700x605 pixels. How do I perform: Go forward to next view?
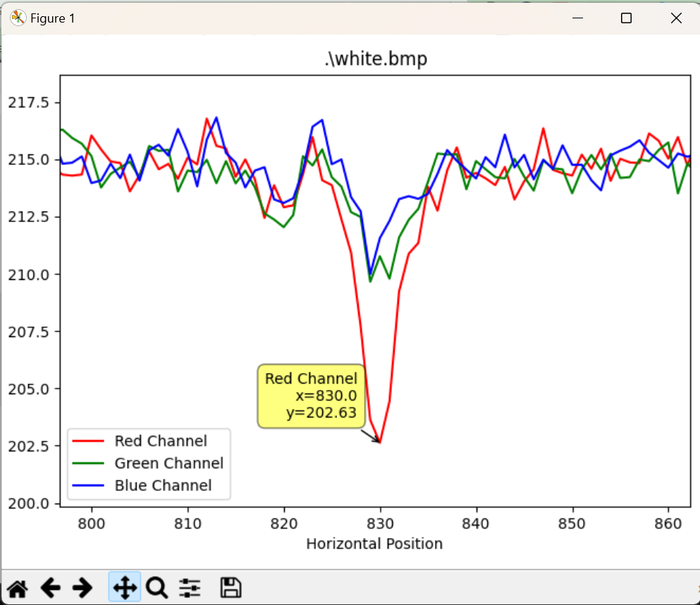click(x=82, y=588)
